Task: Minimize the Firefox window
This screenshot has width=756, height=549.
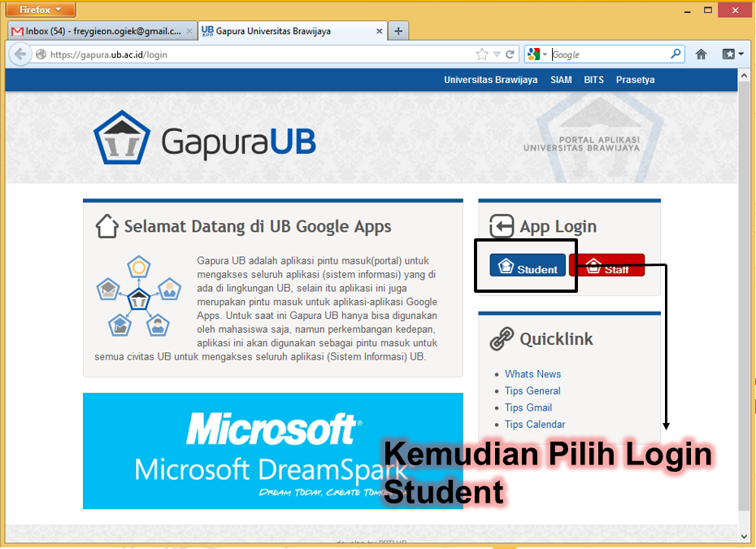Action: pyautogui.click(x=688, y=10)
